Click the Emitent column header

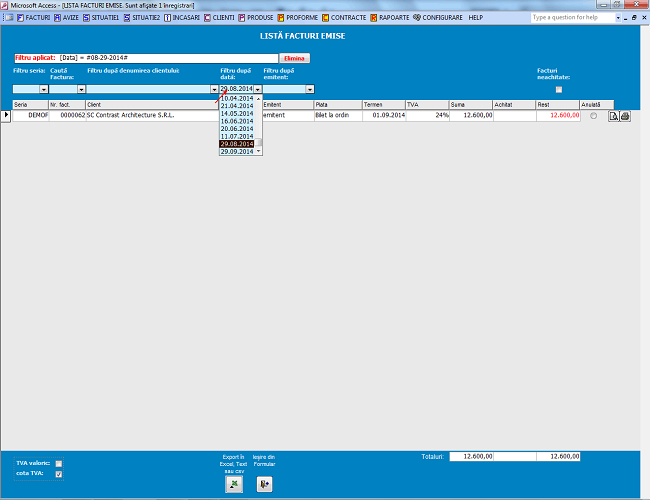coord(288,105)
